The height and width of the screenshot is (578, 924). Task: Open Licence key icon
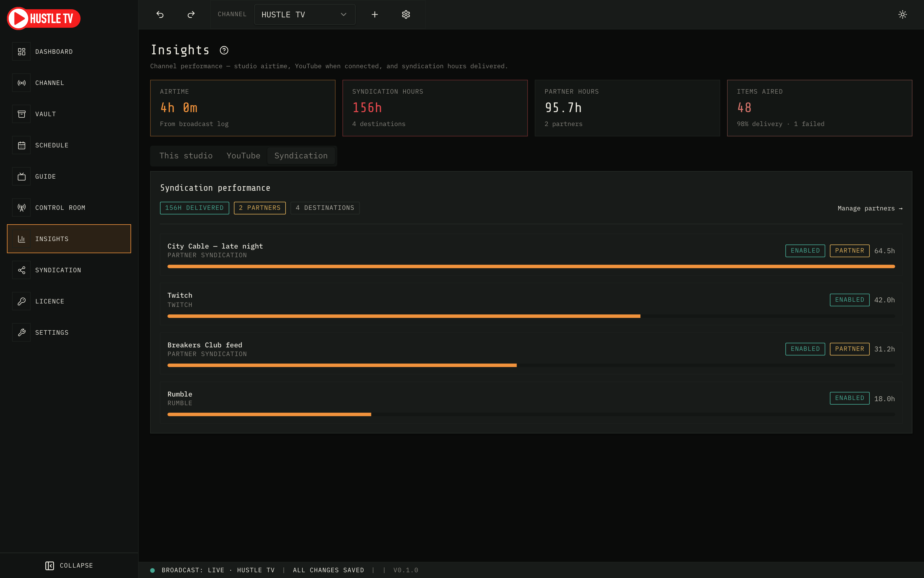pyautogui.click(x=21, y=301)
